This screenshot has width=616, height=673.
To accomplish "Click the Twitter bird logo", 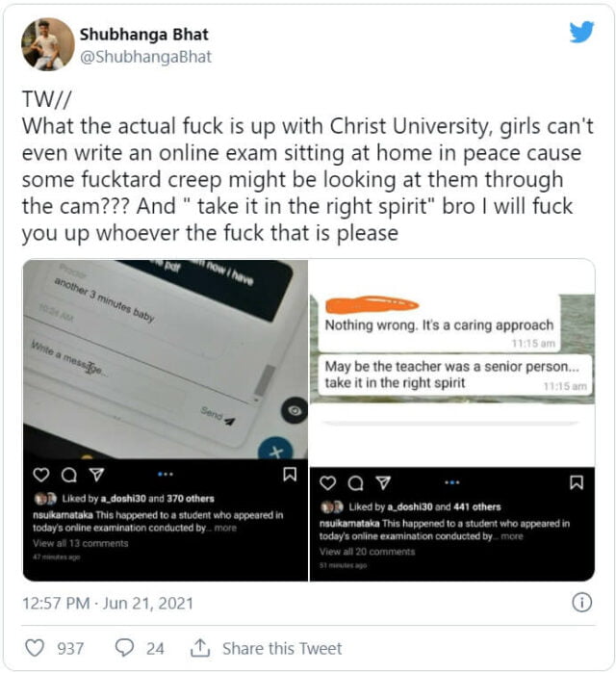I will click(x=581, y=32).
